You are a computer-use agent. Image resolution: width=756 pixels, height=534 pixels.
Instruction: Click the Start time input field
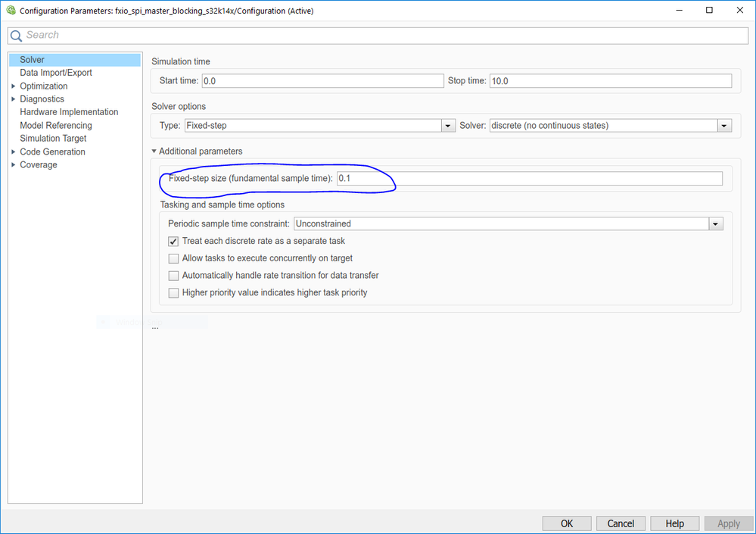(x=322, y=81)
